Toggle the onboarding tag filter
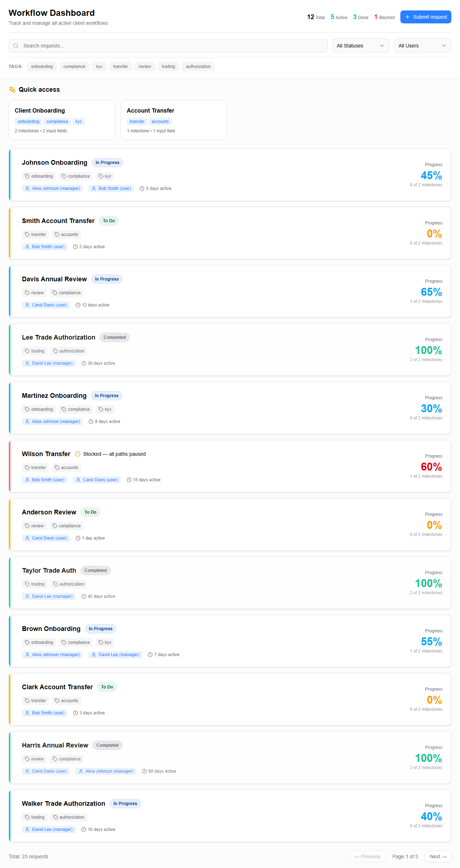The height and width of the screenshot is (868, 460). pyautogui.click(x=42, y=67)
